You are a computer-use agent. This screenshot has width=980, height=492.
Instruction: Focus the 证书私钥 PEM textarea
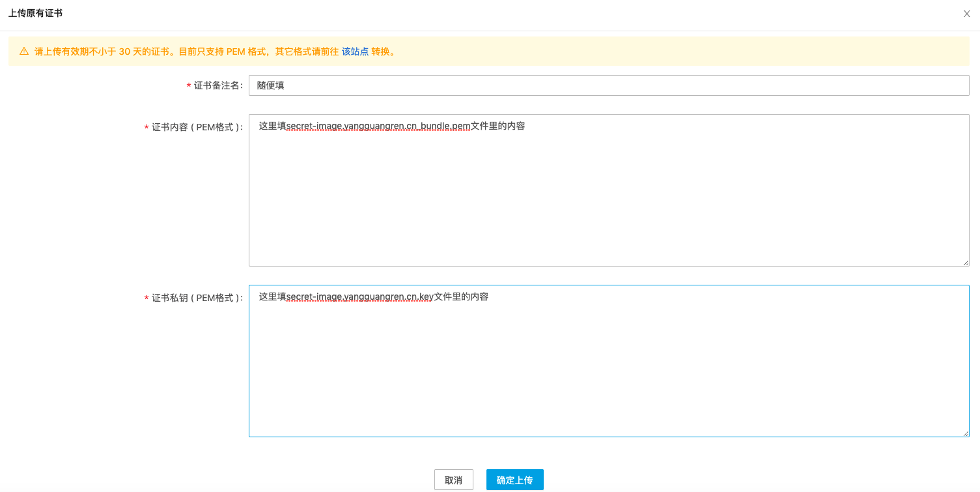(x=609, y=361)
